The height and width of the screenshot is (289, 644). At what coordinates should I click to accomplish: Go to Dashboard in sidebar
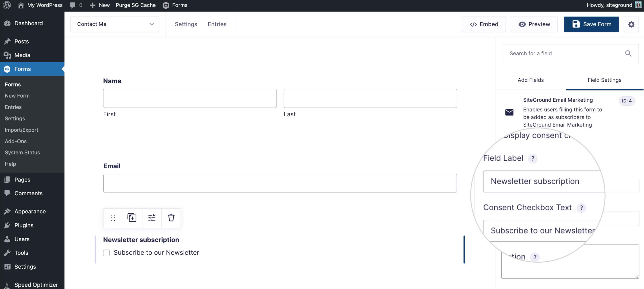32,23
